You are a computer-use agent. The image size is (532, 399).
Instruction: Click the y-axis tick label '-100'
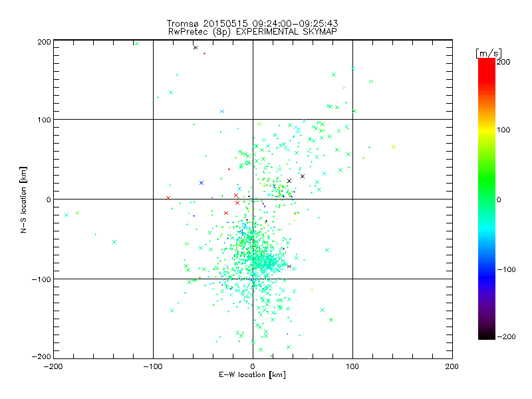pos(41,279)
